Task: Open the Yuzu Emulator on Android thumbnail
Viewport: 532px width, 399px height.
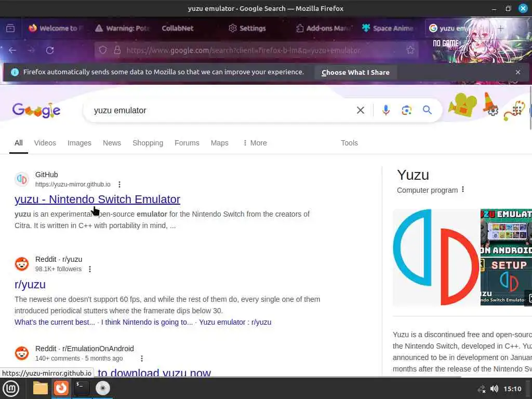Action: point(506,232)
